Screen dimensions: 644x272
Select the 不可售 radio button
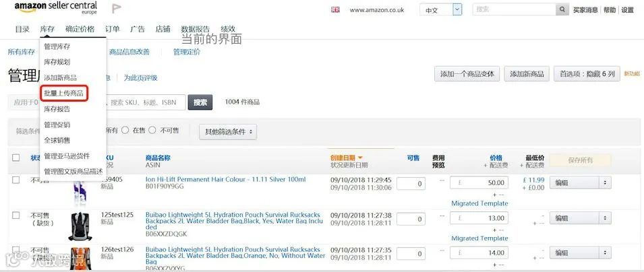coord(152,131)
